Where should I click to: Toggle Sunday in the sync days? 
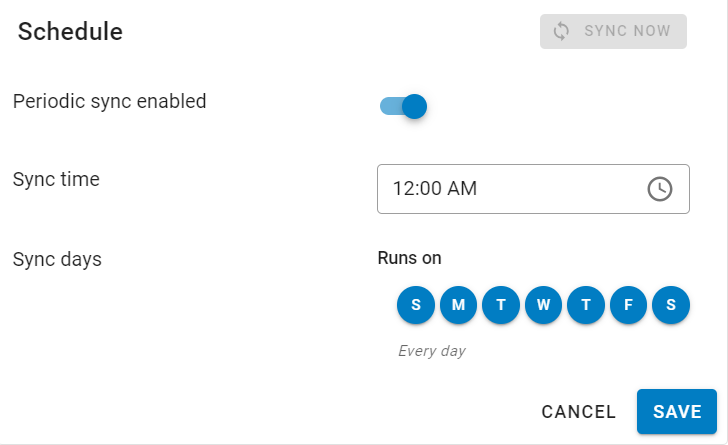coord(416,305)
